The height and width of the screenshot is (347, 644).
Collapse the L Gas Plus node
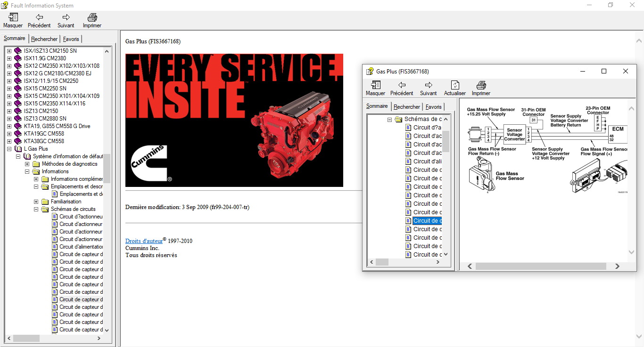[x=9, y=149]
